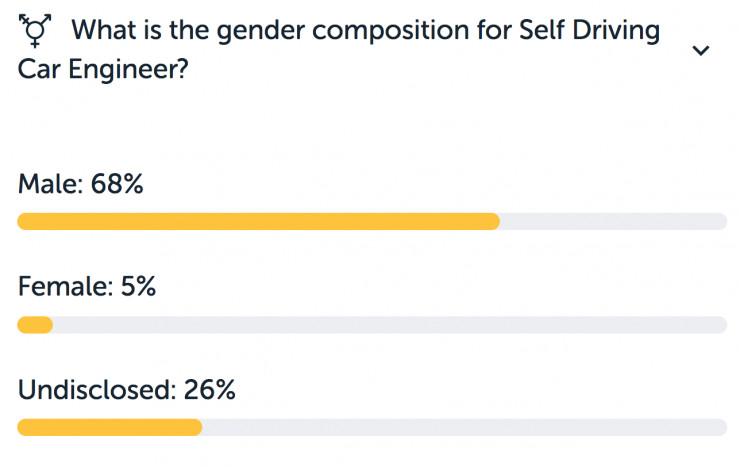740x467 pixels.
Task: Click the word 'Female' label
Action: [x=63, y=286]
